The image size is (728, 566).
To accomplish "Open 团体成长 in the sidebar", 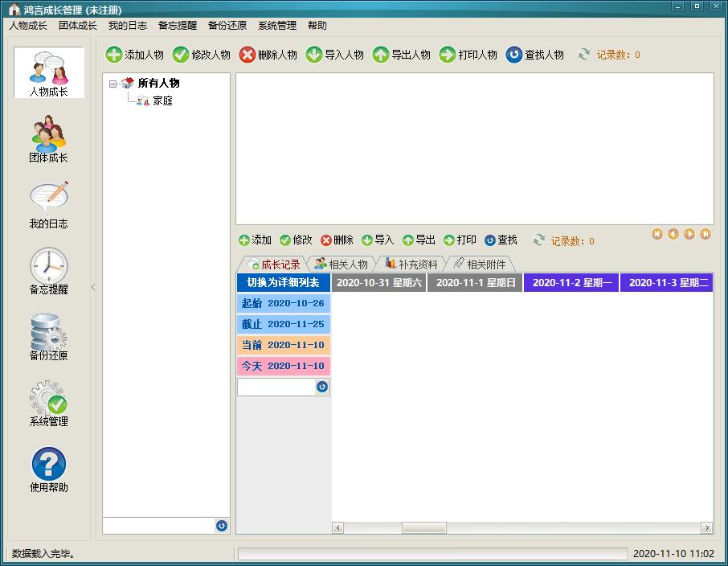I will [x=48, y=139].
